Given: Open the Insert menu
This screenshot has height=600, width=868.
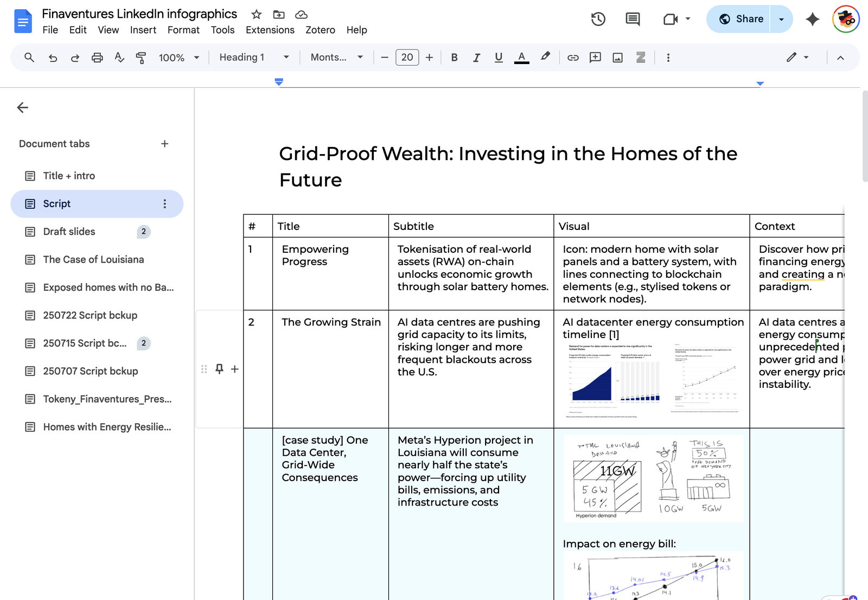Looking at the screenshot, I should point(143,30).
